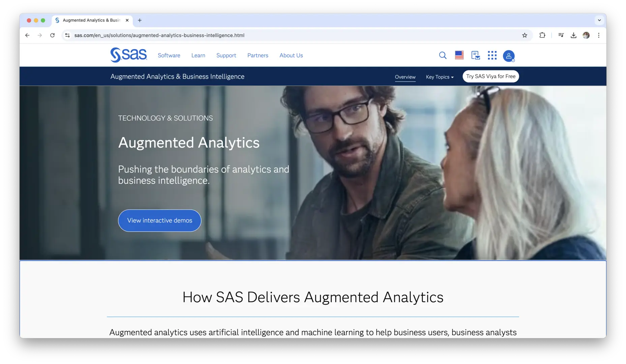
Task: Reload the page
Action: [x=52, y=35]
